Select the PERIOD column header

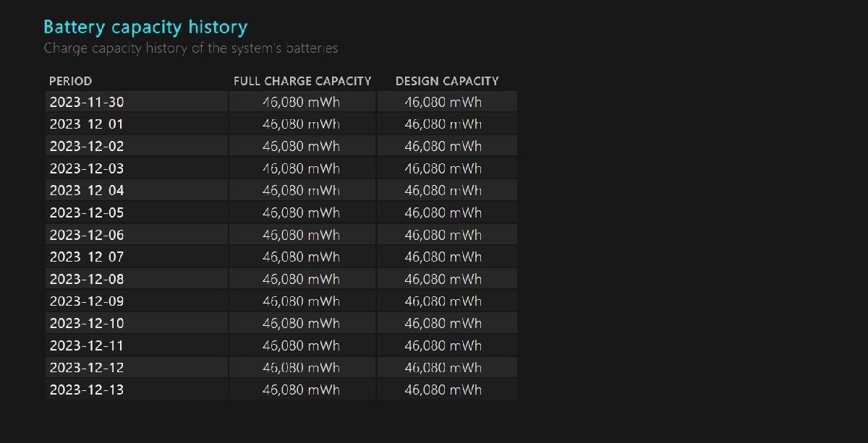[70, 81]
